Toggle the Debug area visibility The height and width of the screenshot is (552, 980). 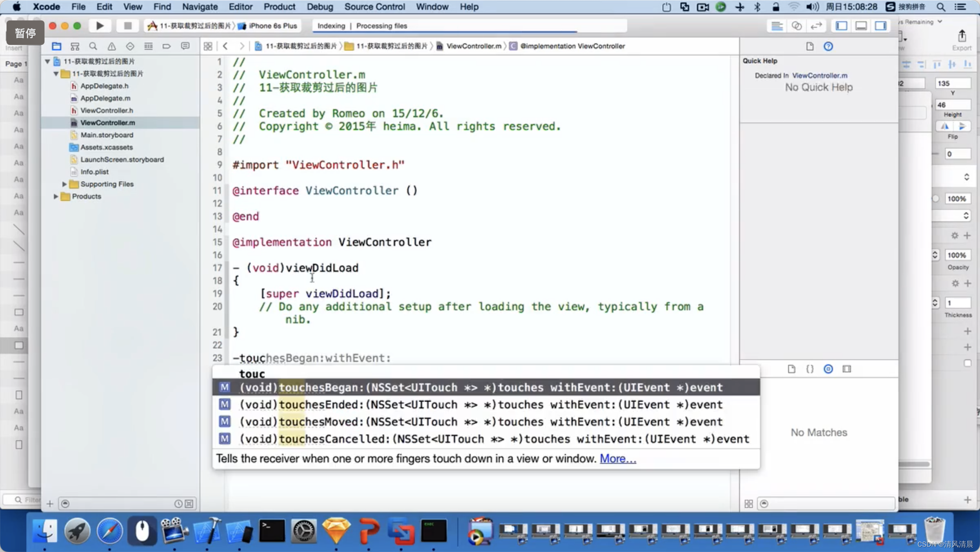pyautogui.click(x=861, y=26)
